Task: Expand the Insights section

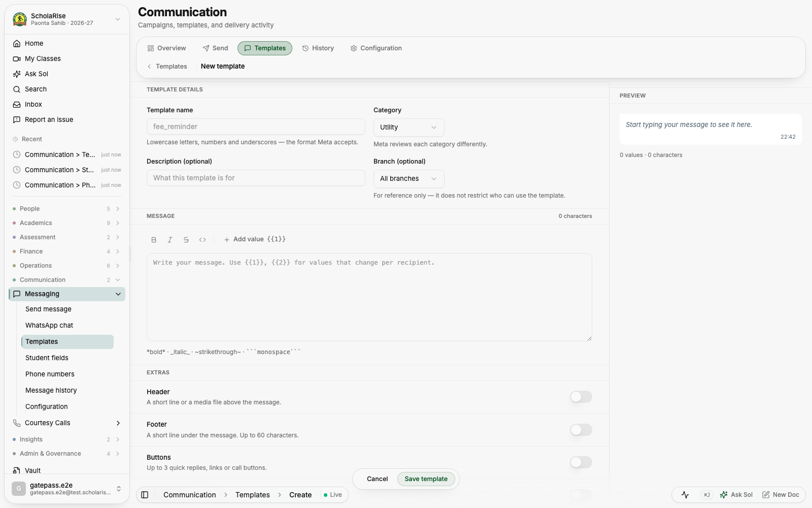Action: (x=66, y=439)
